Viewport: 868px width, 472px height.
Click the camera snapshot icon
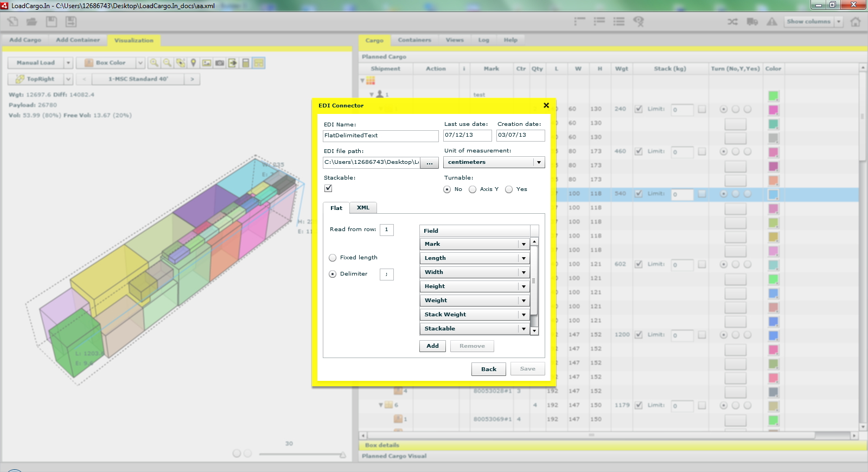point(220,63)
